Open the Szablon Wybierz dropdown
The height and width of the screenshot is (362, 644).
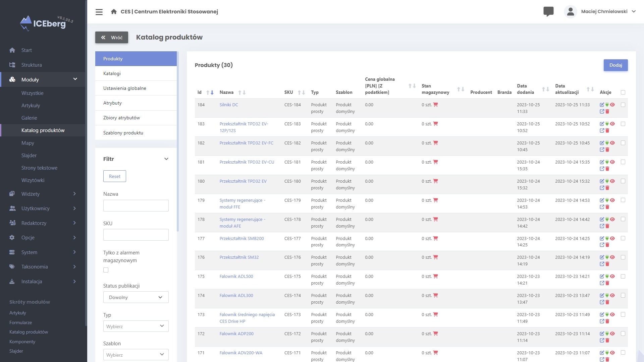coord(136,355)
